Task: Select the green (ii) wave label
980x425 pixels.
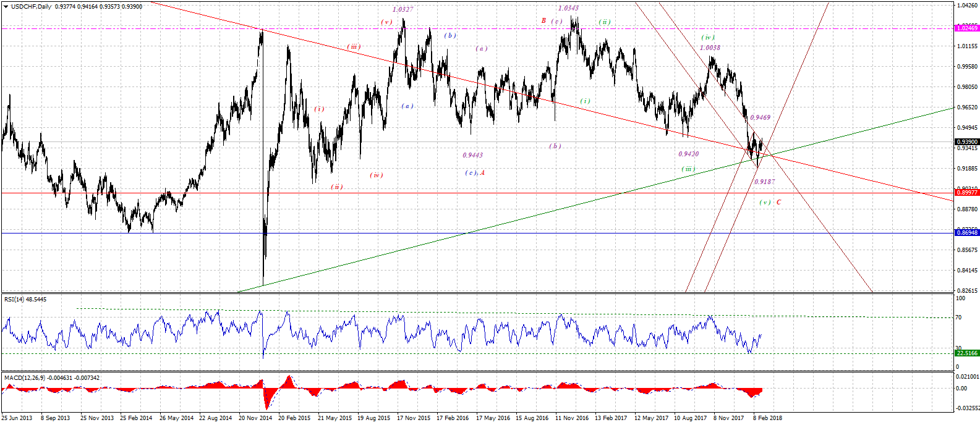Action: pos(604,22)
